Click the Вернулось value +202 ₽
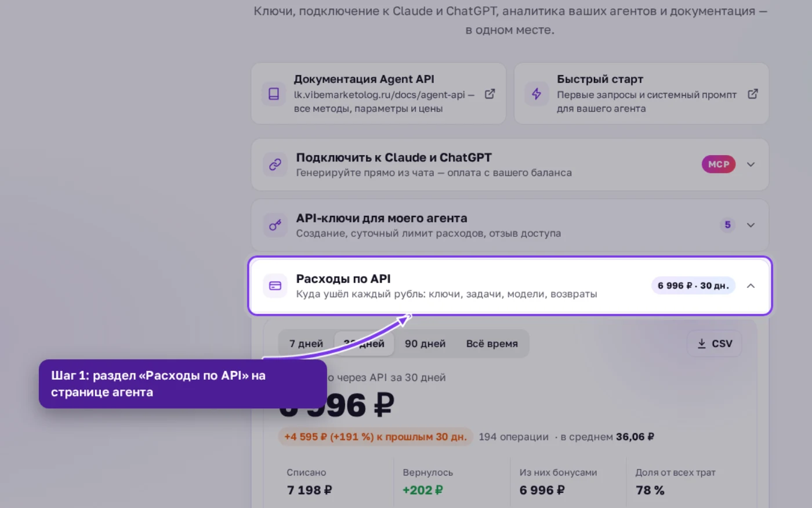The image size is (812, 508). pos(422,490)
